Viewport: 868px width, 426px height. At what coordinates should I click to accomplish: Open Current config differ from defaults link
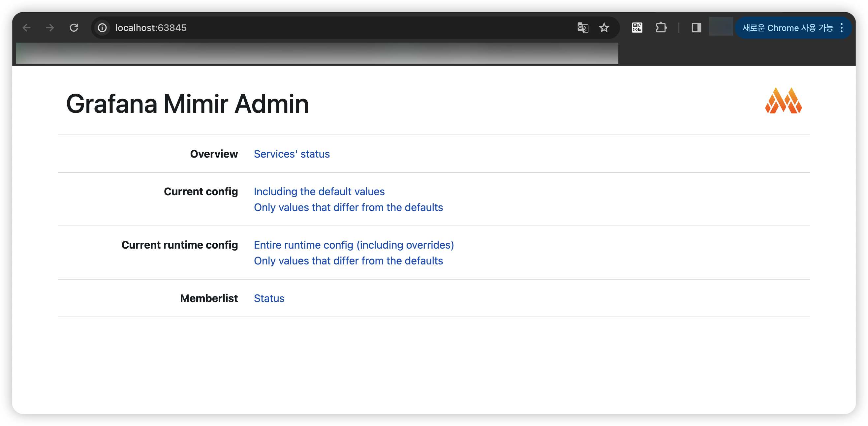pos(348,207)
